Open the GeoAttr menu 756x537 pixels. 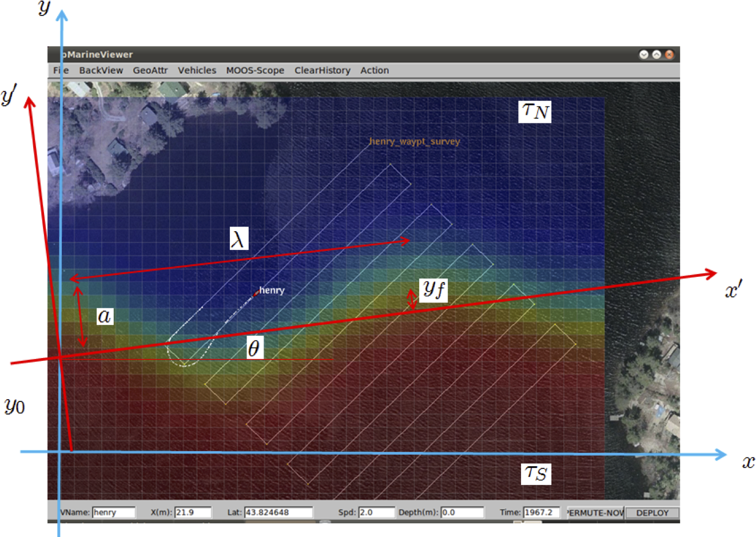[150, 70]
